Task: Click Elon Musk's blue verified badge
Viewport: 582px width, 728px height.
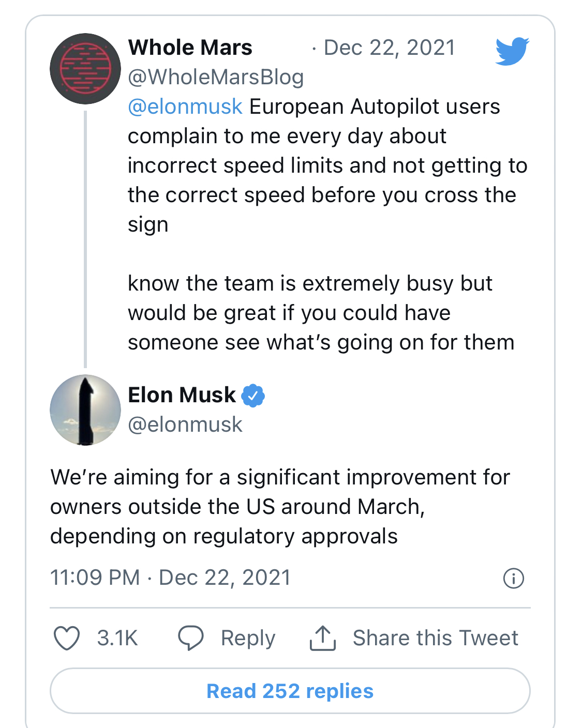Action: [x=253, y=396]
